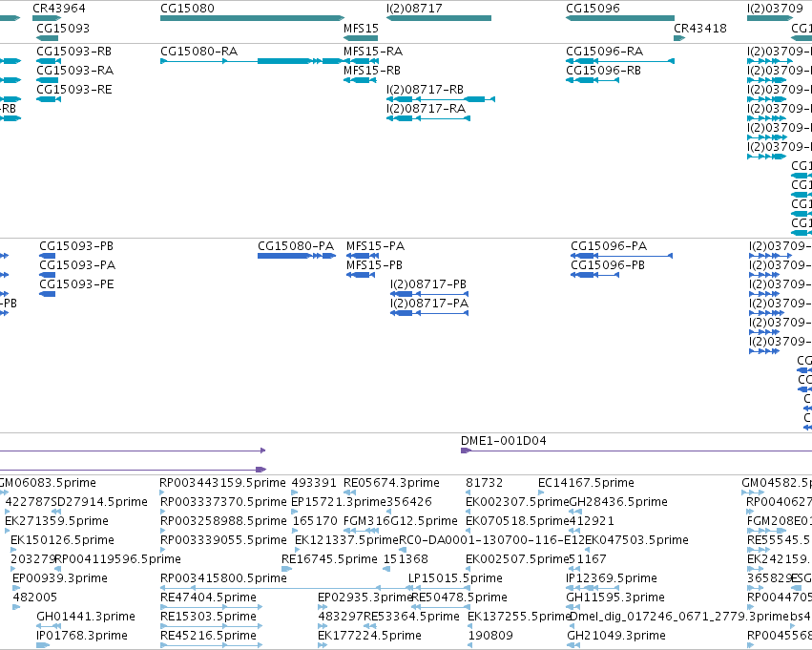Select transcript CG15093-RA
Image resolution: width=812 pixels, height=650 pixels.
click(75, 71)
